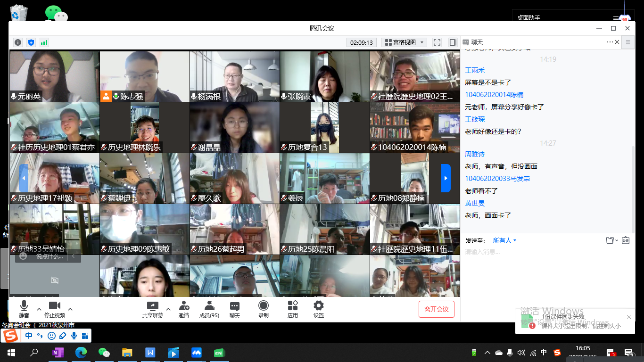
Task: Open the 公告 announcement icon in chat
Action: 626,240
